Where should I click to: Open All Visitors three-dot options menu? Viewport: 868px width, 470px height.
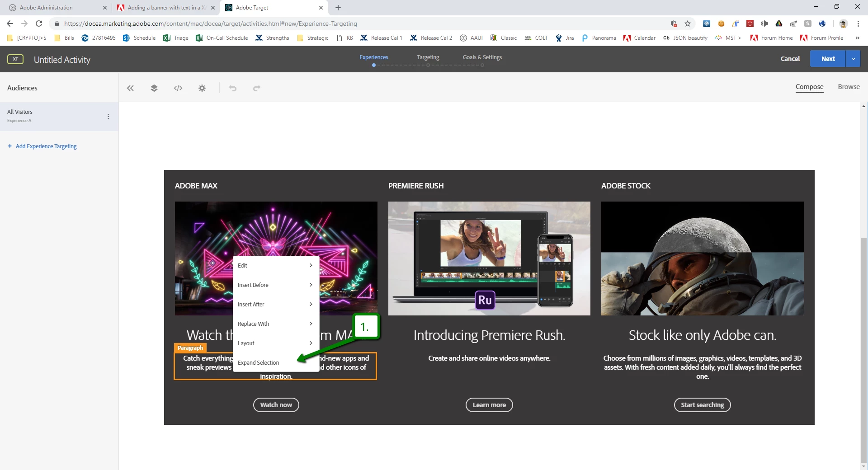click(108, 117)
